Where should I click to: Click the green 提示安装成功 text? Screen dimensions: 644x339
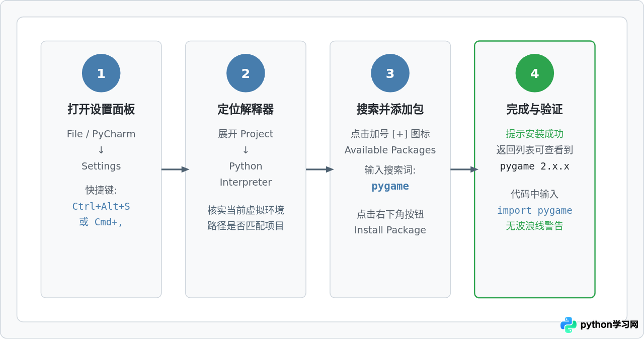[534, 134]
